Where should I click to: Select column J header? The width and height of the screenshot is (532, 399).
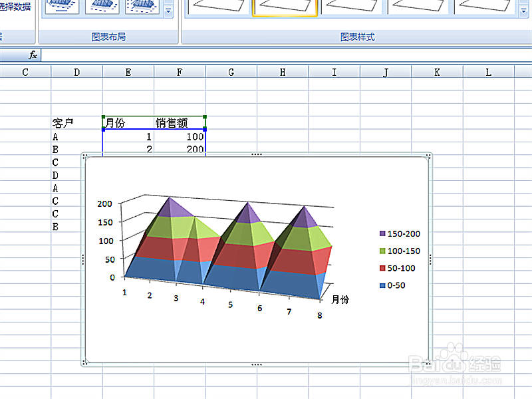tap(386, 72)
